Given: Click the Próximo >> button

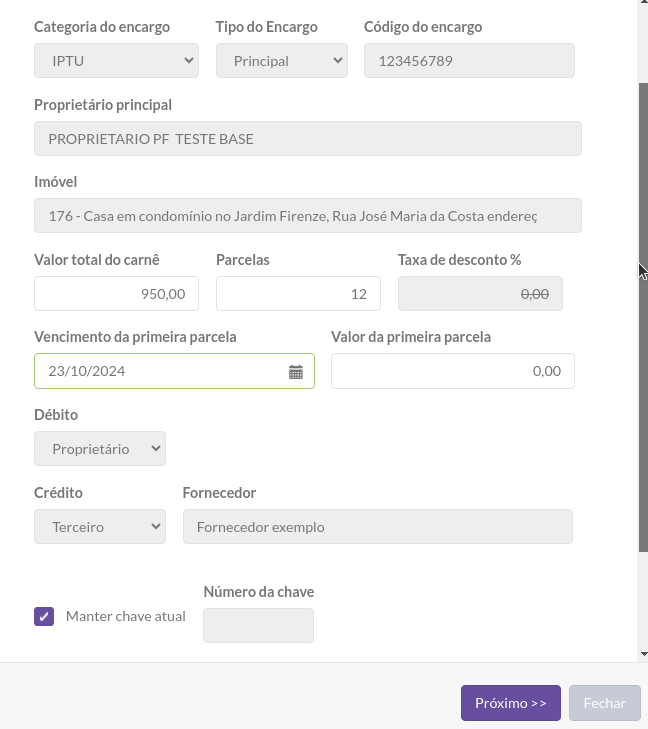Looking at the screenshot, I should coord(511,703).
